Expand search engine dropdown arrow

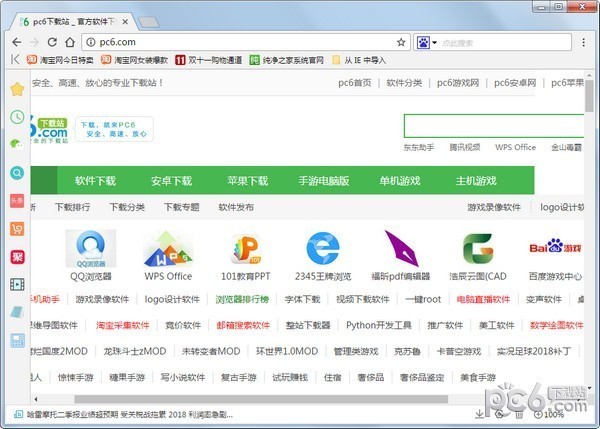click(x=435, y=42)
